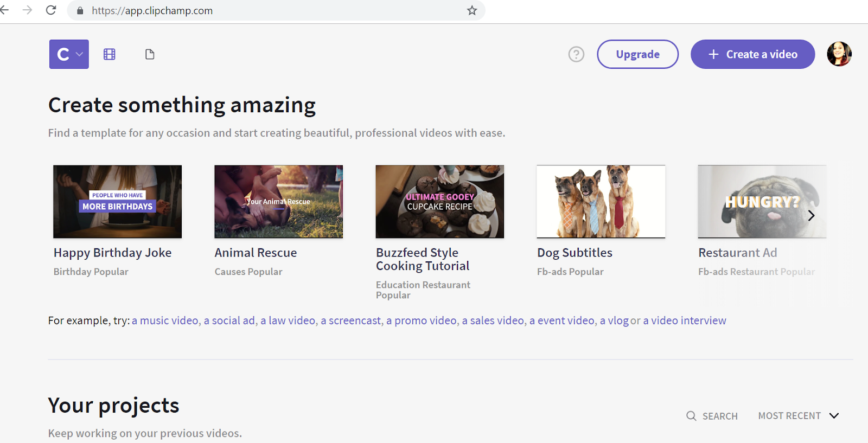Open the Animal Rescue template thumbnail
The height and width of the screenshot is (443, 868).
click(279, 202)
